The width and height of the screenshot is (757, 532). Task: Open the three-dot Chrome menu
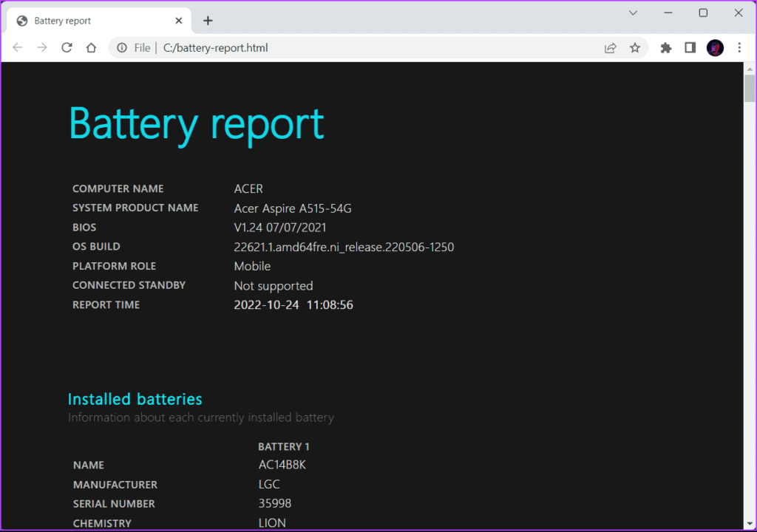(x=739, y=47)
